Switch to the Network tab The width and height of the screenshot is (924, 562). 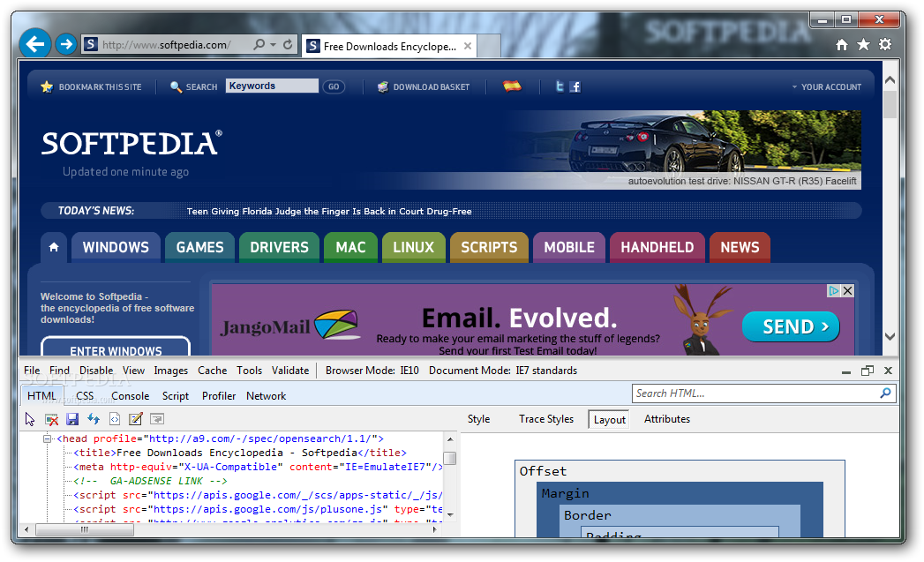(x=266, y=396)
